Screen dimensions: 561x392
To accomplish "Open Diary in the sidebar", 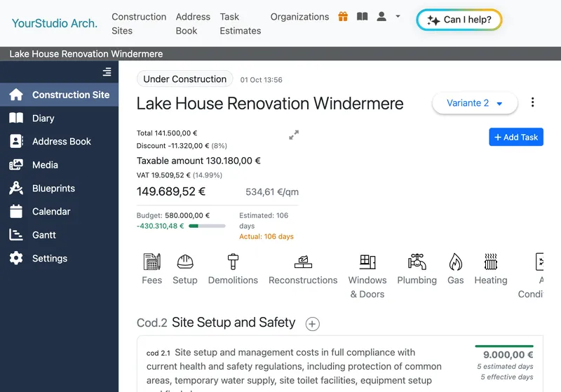I will pos(60,118).
